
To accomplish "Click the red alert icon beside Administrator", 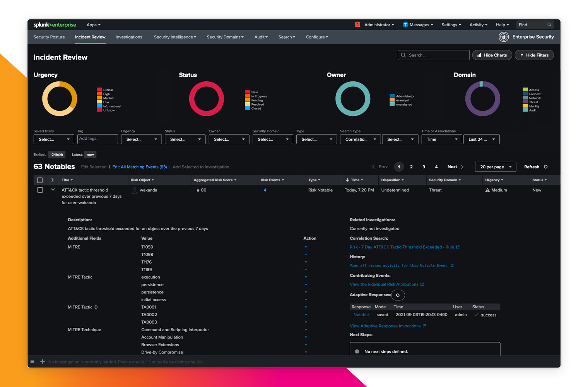I will point(357,24).
